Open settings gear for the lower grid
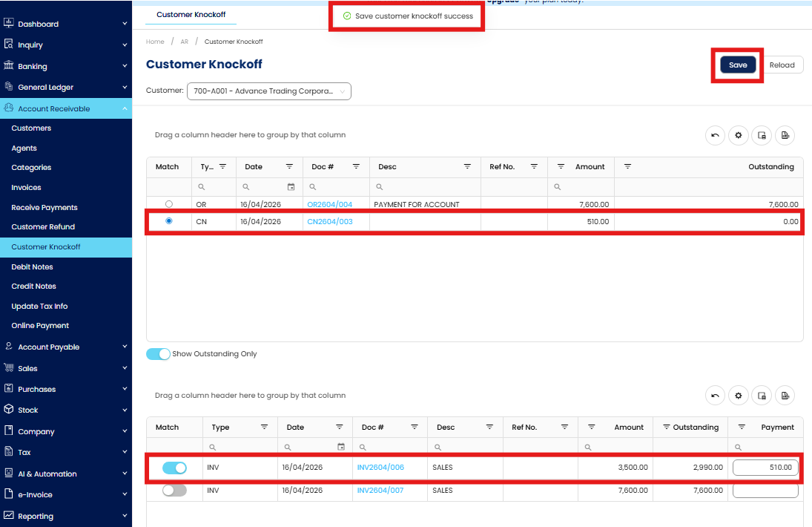This screenshot has width=812, height=527. pos(738,396)
